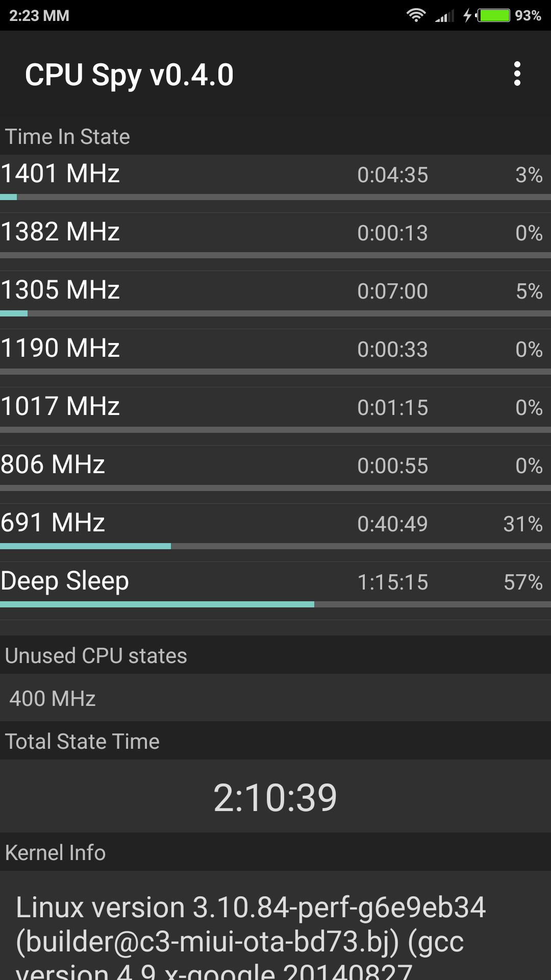This screenshot has width=551, height=980.
Task: Tap the charging lightning bolt icon
Action: click(x=467, y=16)
